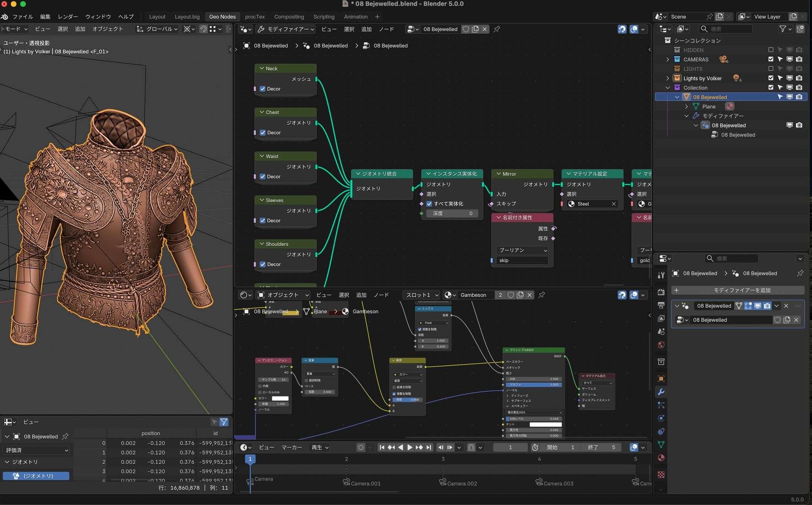The height and width of the screenshot is (505, 812).
Task: Remove the Steel material with its X button
Action: (614, 204)
